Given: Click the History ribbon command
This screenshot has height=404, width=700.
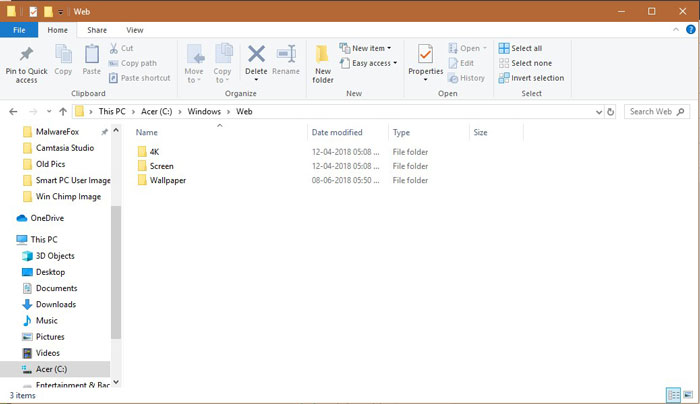Looking at the screenshot, I should 467,78.
